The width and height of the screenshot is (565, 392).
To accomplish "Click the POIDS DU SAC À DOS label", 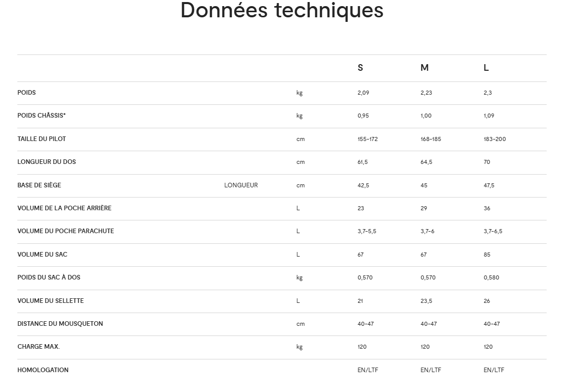I will [49, 277].
